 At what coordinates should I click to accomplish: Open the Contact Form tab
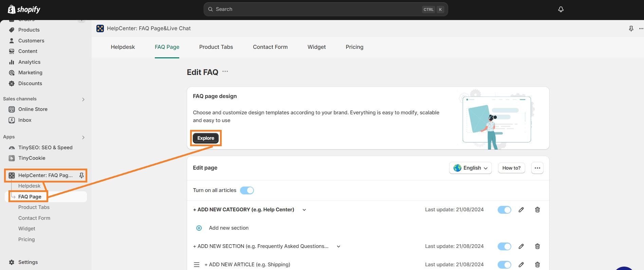coord(270,47)
